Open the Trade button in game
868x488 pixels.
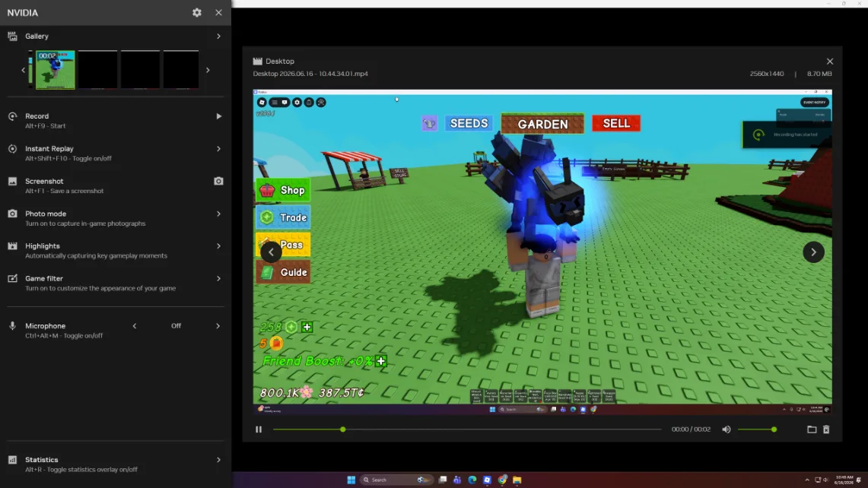click(283, 217)
